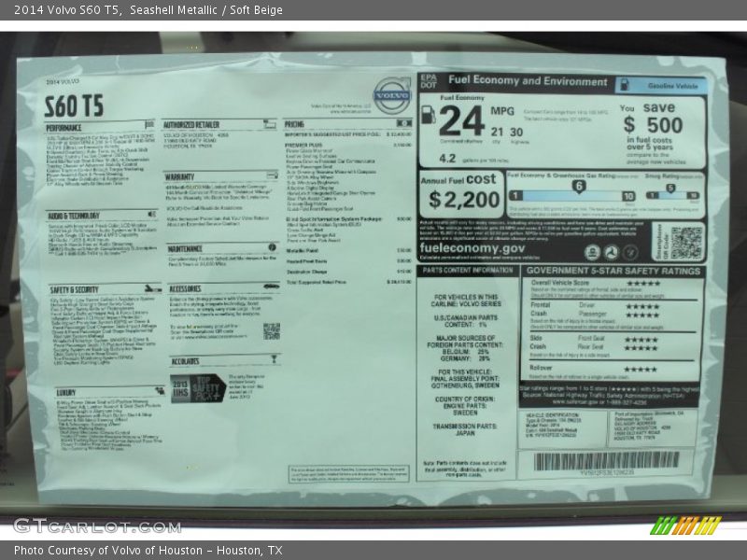Click the 'ACCOLADES' section heading
Image resolution: width=747 pixels, height=560 pixels.
click(185, 361)
